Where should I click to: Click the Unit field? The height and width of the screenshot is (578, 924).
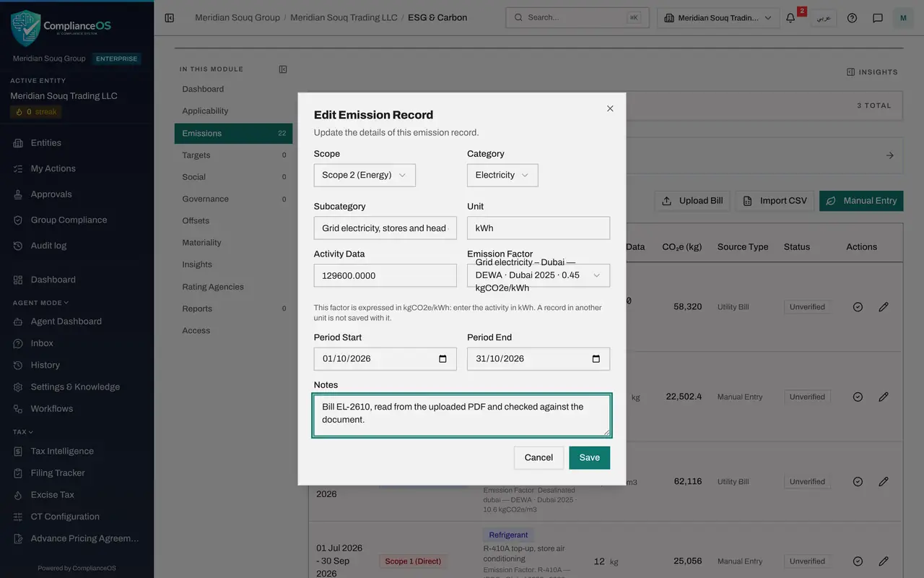(x=539, y=228)
